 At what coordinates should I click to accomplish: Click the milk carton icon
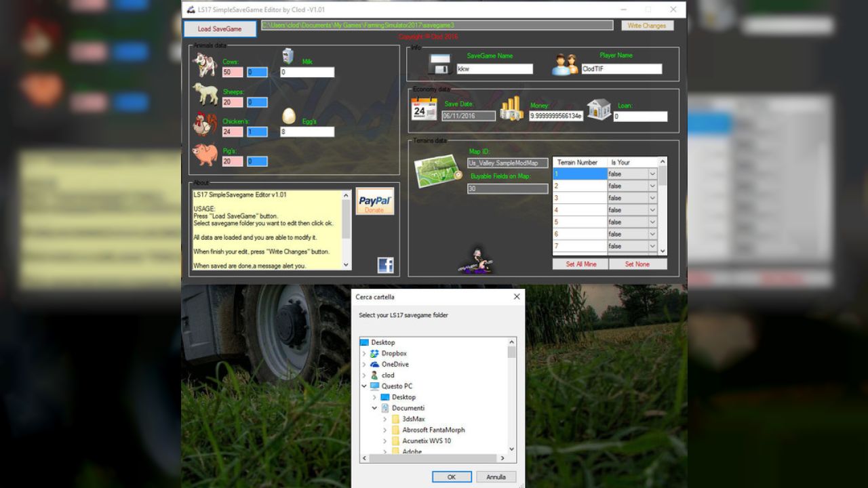pyautogui.click(x=288, y=56)
